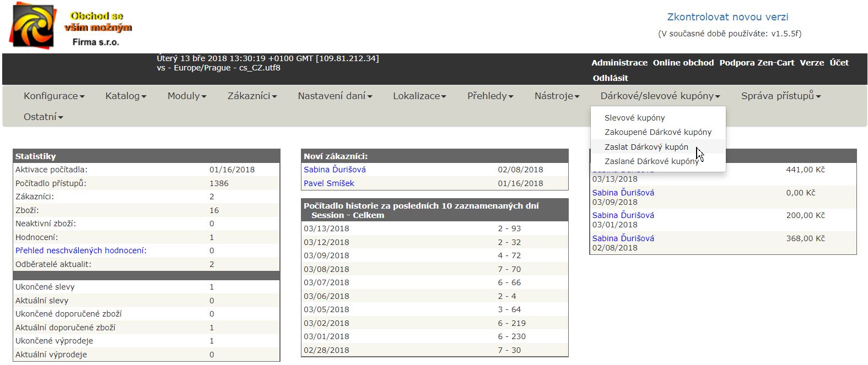Open the Katalog dropdown menu
Screen dimensions: 868x365
pyautogui.click(x=126, y=96)
